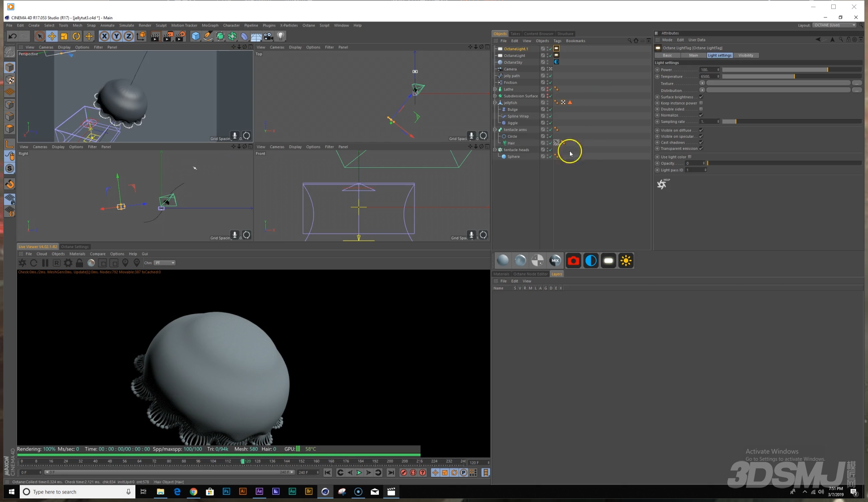Image resolution: width=868 pixels, height=502 pixels.
Task: Enable Double sided checkbox
Action: point(701,109)
